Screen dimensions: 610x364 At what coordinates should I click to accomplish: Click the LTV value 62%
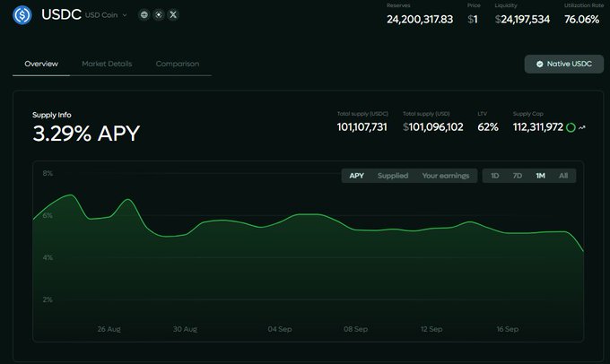point(488,127)
